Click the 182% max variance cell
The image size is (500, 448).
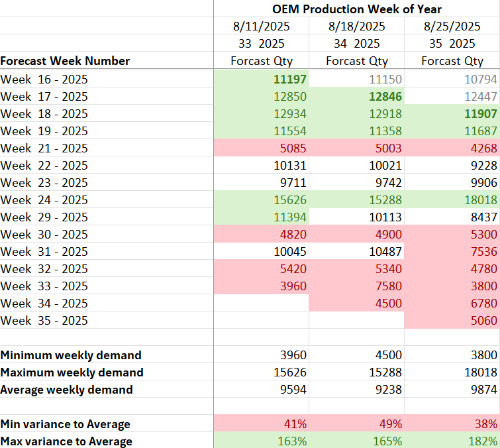(x=484, y=441)
